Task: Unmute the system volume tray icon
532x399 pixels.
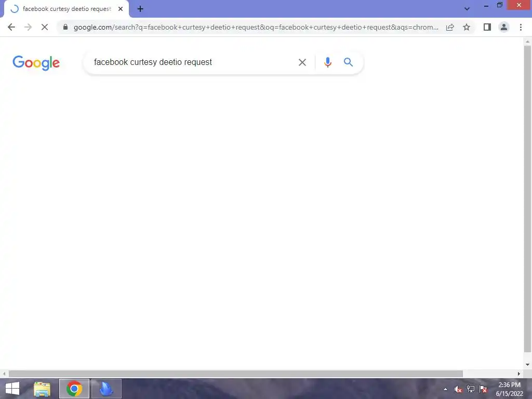Action: pyautogui.click(x=458, y=389)
